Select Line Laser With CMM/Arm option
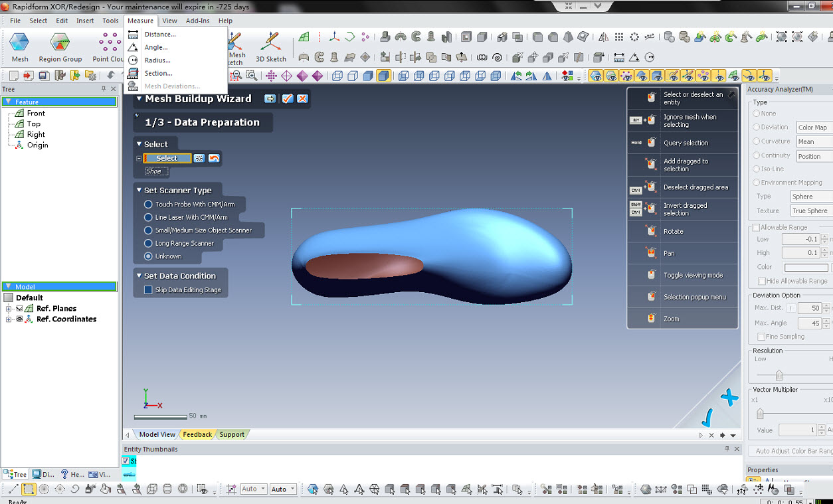The width and height of the screenshot is (833, 504). pyautogui.click(x=149, y=217)
